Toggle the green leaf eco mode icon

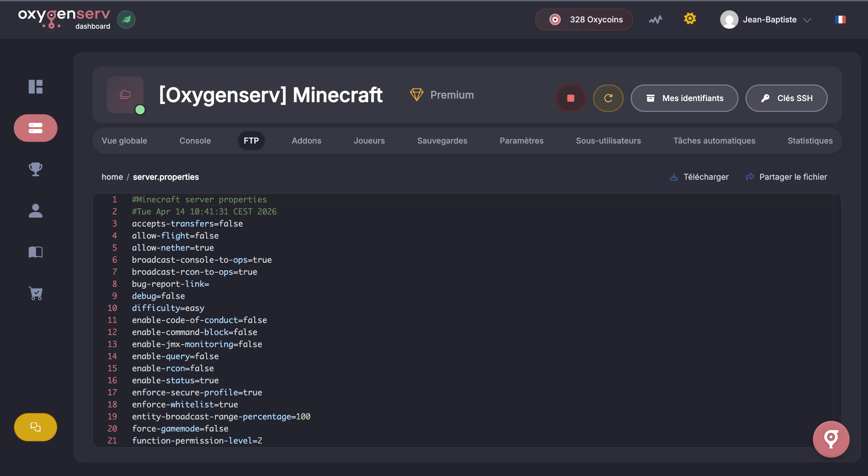point(126,20)
